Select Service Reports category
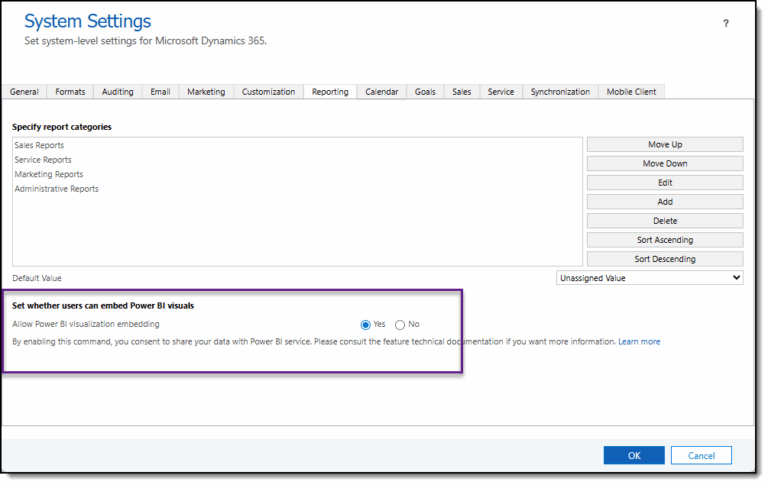This screenshot has height=485, width=768. pyautogui.click(x=43, y=160)
